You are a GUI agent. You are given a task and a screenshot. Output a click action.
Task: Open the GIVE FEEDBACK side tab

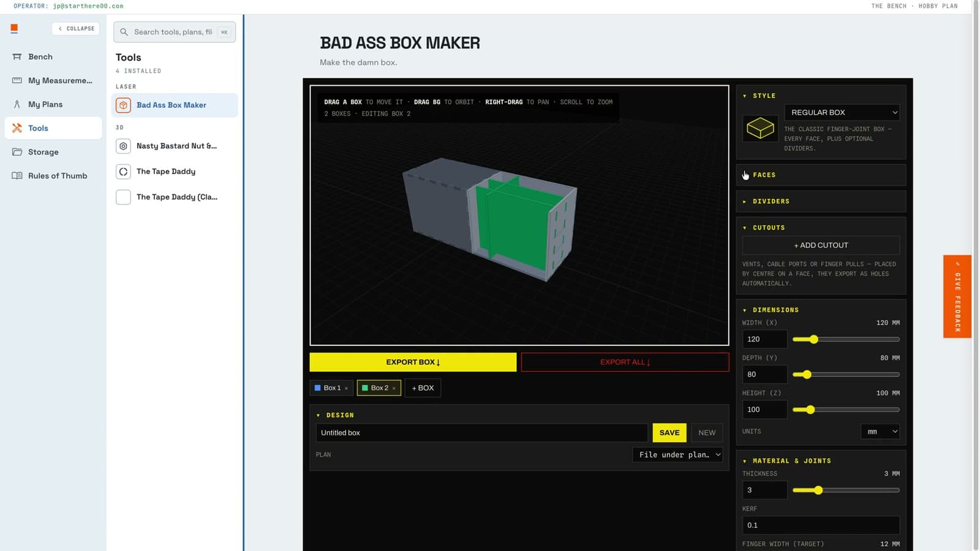[957, 296]
